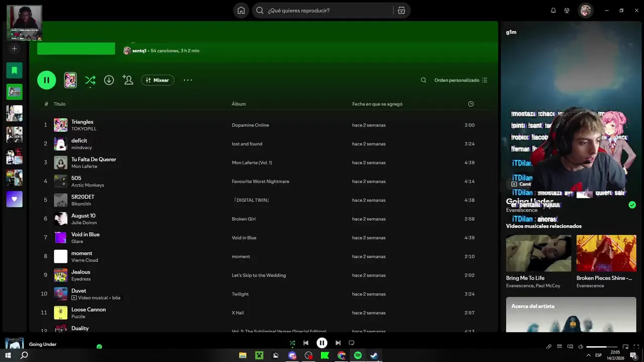
Task: Toggle saved checkmark beside Going Under in bottom bar
Action: pyautogui.click(x=99, y=346)
